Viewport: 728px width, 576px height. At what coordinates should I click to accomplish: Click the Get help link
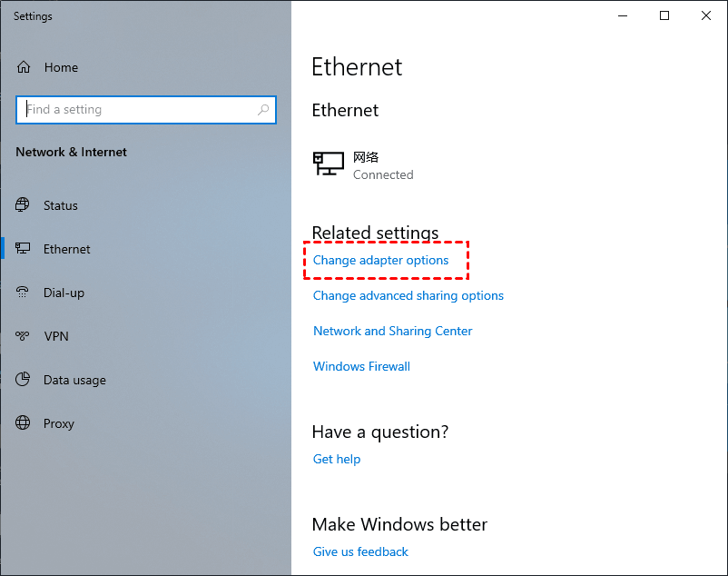pos(337,459)
